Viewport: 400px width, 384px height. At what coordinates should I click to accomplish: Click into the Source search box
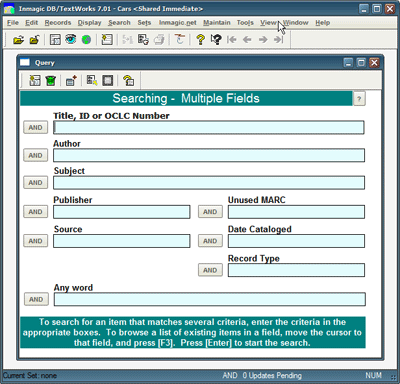pyautogui.click(x=122, y=241)
